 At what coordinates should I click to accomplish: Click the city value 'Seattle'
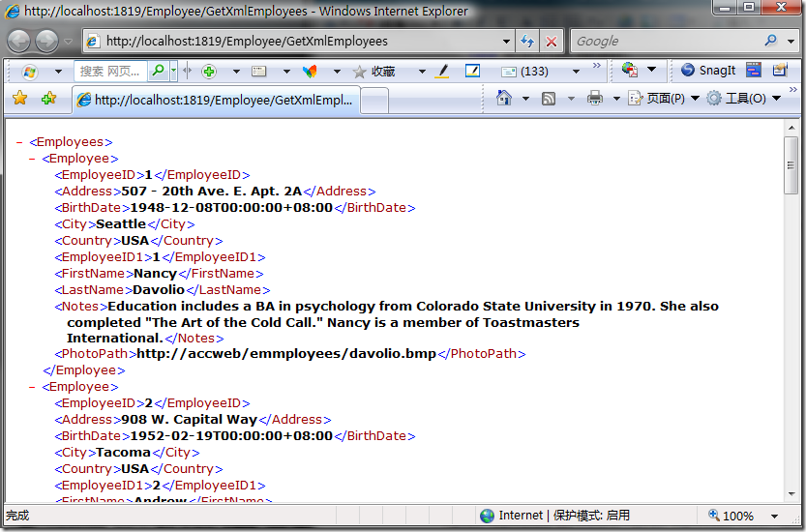point(121,224)
